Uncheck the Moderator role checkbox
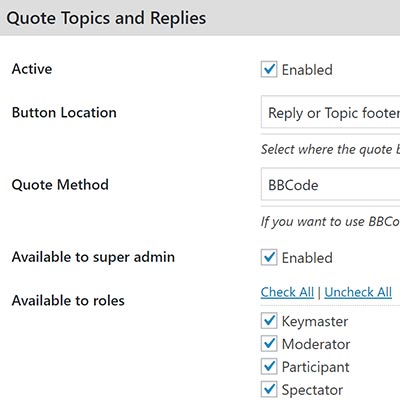 point(269,344)
